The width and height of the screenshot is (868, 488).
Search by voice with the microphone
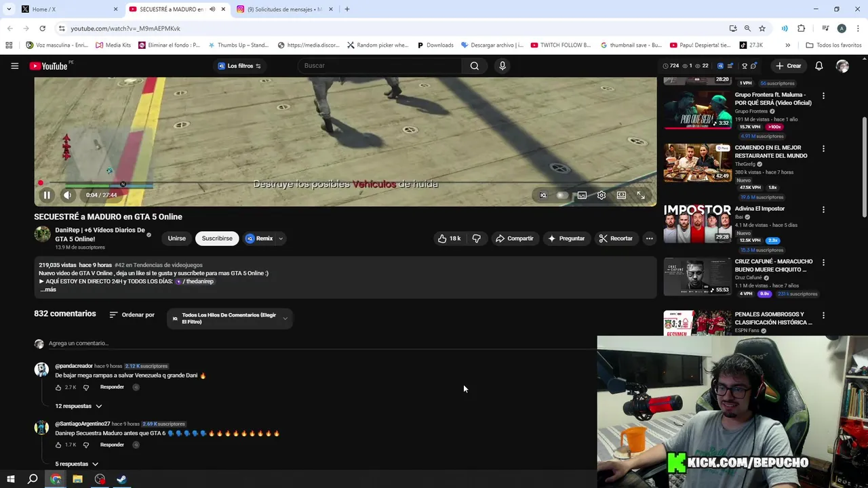point(502,66)
